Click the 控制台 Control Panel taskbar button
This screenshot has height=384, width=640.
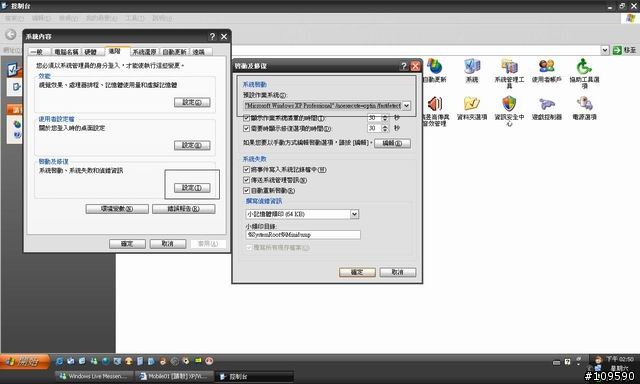(x=254, y=376)
